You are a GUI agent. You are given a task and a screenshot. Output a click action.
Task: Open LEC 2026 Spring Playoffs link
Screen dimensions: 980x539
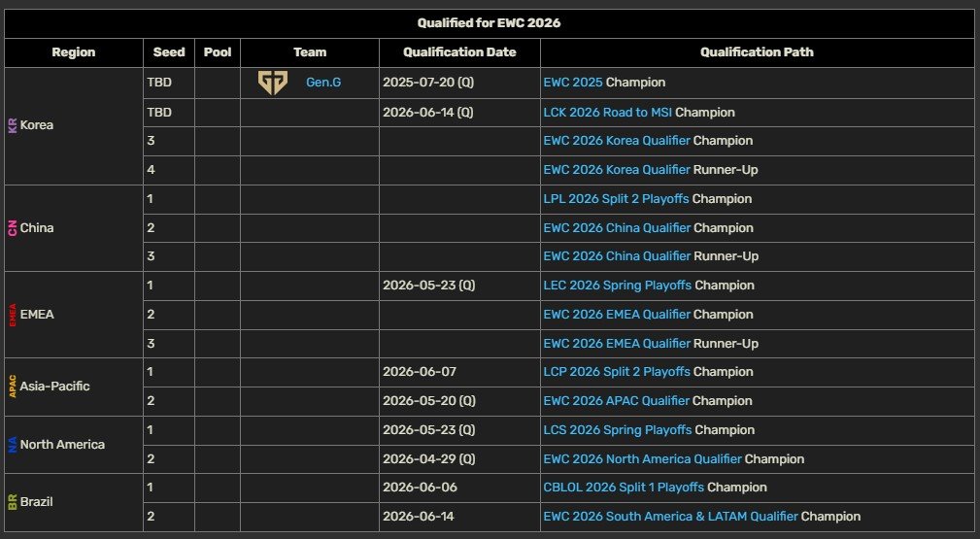(617, 286)
